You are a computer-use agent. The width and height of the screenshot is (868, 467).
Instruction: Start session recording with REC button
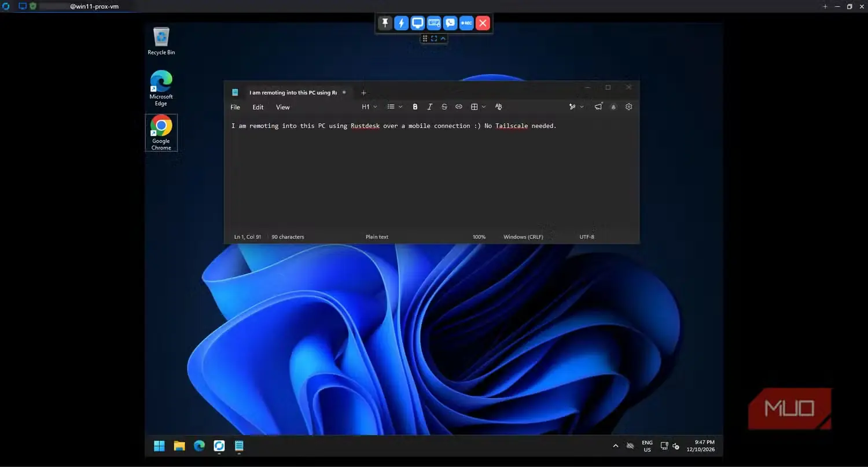point(466,23)
